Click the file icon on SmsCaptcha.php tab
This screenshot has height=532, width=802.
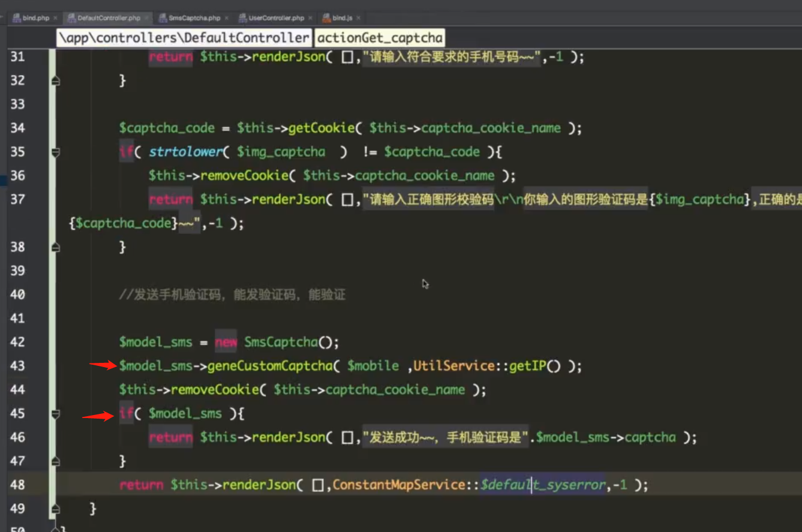(x=163, y=18)
